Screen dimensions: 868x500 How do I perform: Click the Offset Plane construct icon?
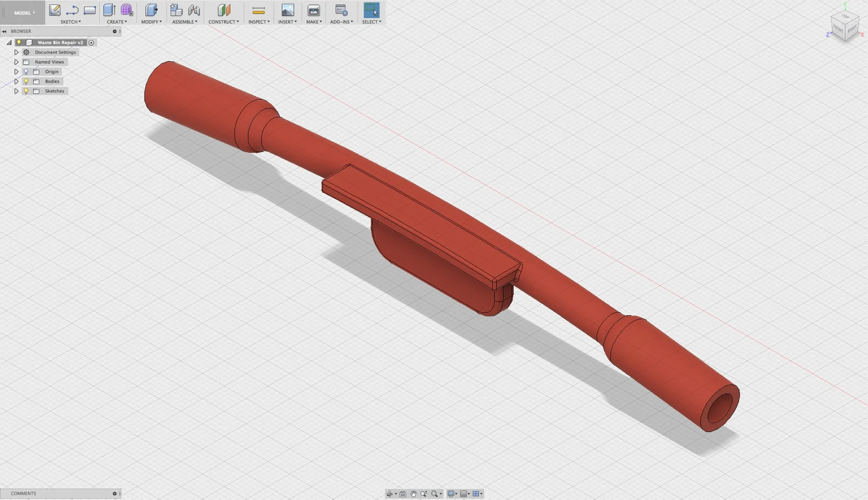tap(224, 10)
